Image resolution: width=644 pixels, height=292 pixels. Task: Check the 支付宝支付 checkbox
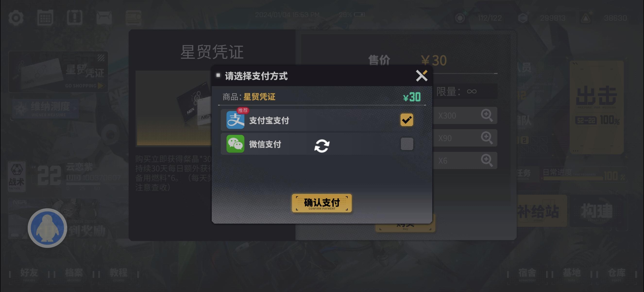[407, 120]
